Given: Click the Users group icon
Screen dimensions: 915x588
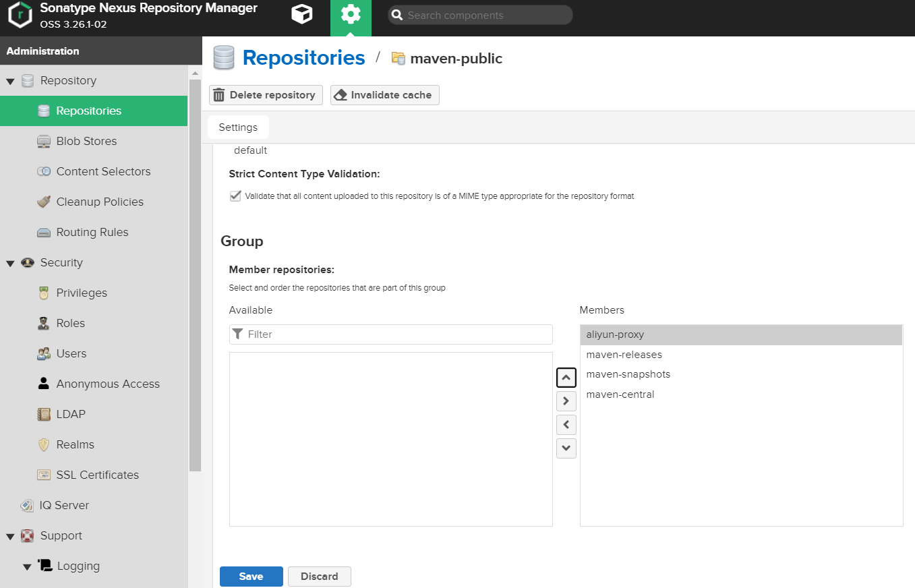Looking at the screenshot, I should tap(44, 354).
